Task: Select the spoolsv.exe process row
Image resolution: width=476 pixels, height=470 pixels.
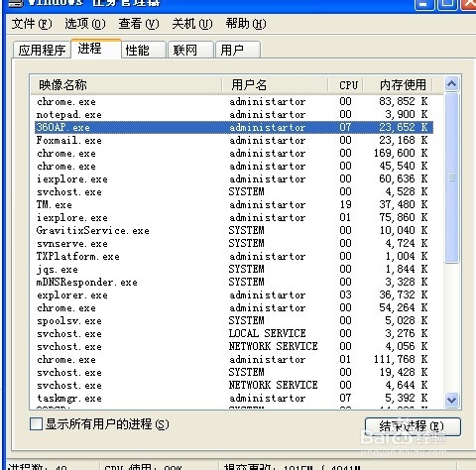Action: pos(234,320)
